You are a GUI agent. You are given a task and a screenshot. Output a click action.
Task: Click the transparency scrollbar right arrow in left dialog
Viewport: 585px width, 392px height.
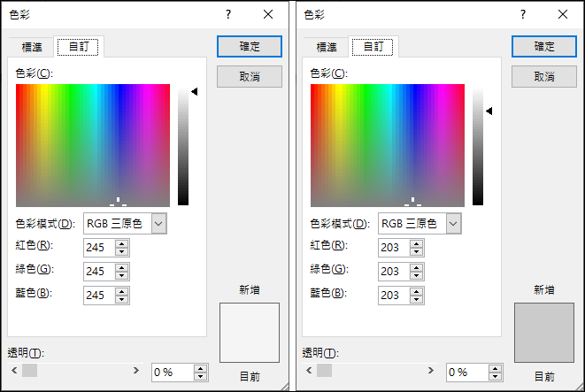point(136,371)
